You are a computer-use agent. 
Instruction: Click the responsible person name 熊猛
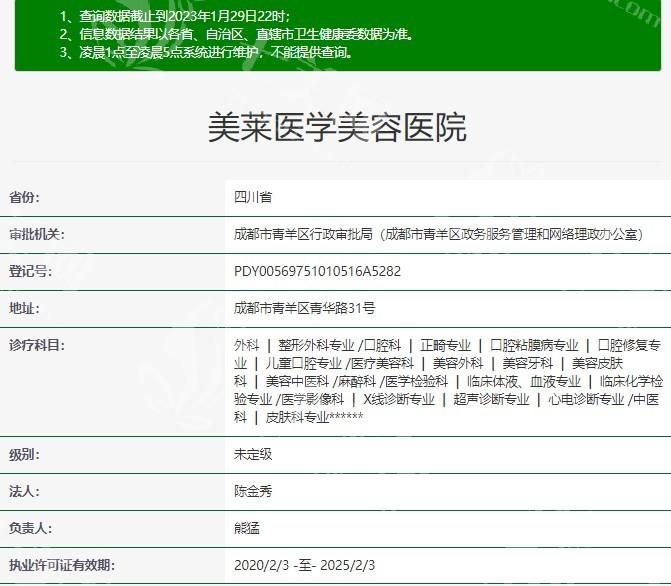(246, 528)
